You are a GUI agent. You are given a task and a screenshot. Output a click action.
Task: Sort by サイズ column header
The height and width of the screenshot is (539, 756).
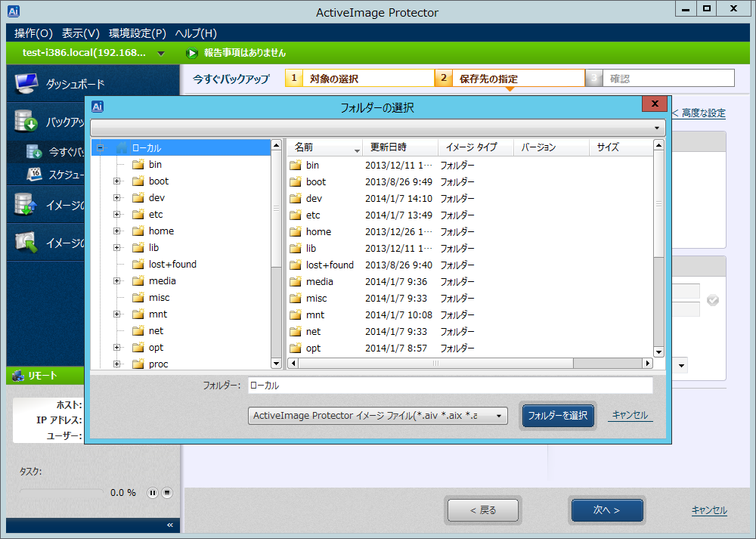[x=621, y=147]
